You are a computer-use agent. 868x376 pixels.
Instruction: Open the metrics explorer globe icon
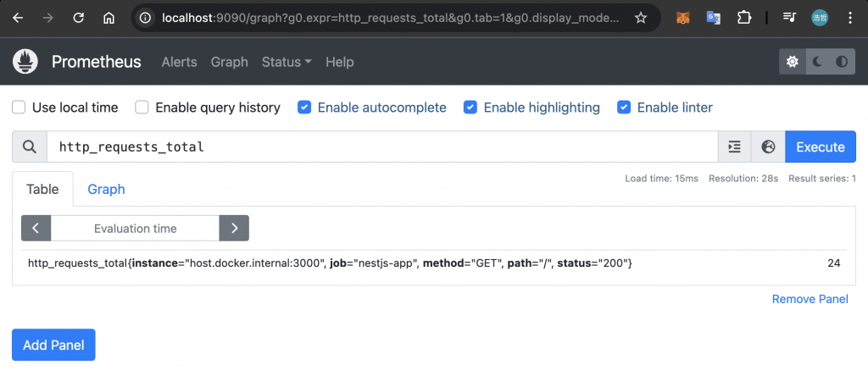(x=769, y=147)
